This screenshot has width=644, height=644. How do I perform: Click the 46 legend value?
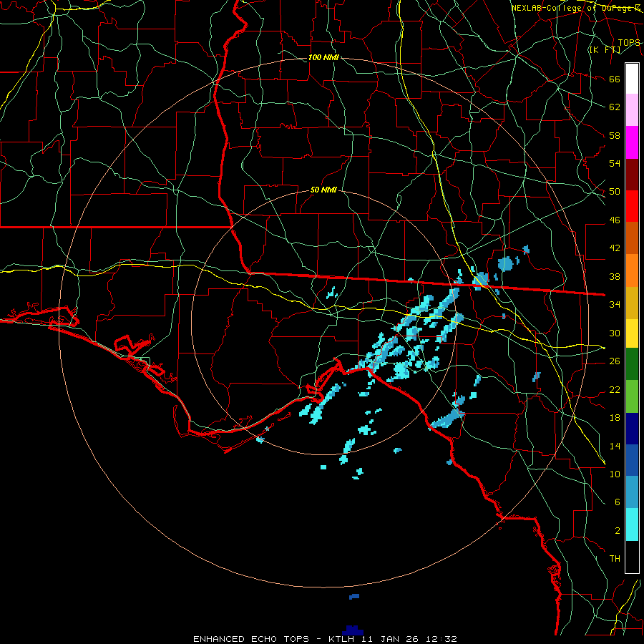615,220
